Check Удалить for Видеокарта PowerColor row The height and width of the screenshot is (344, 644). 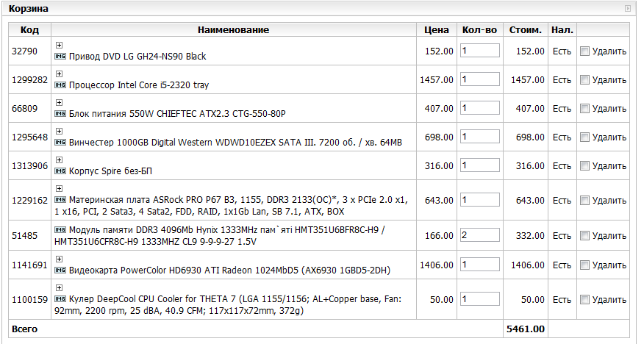[x=584, y=265]
